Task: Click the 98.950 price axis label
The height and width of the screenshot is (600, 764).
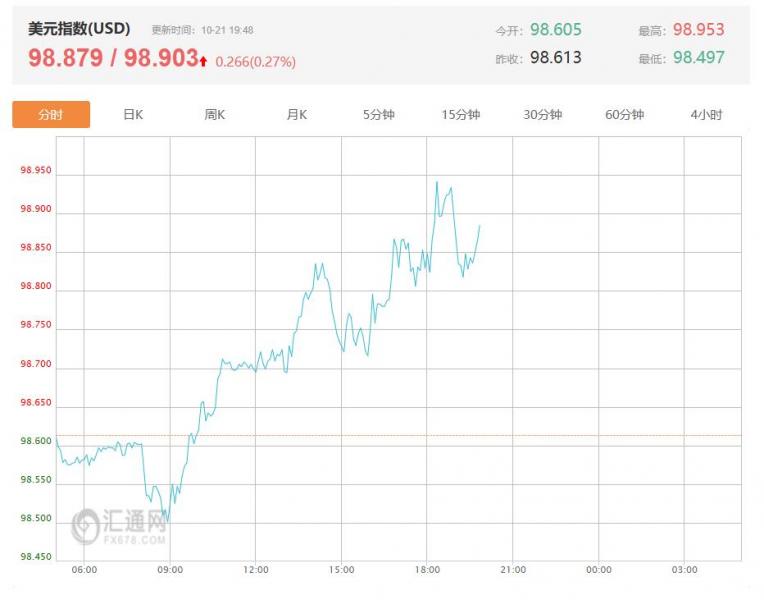Action: click(x=35, y=171)
